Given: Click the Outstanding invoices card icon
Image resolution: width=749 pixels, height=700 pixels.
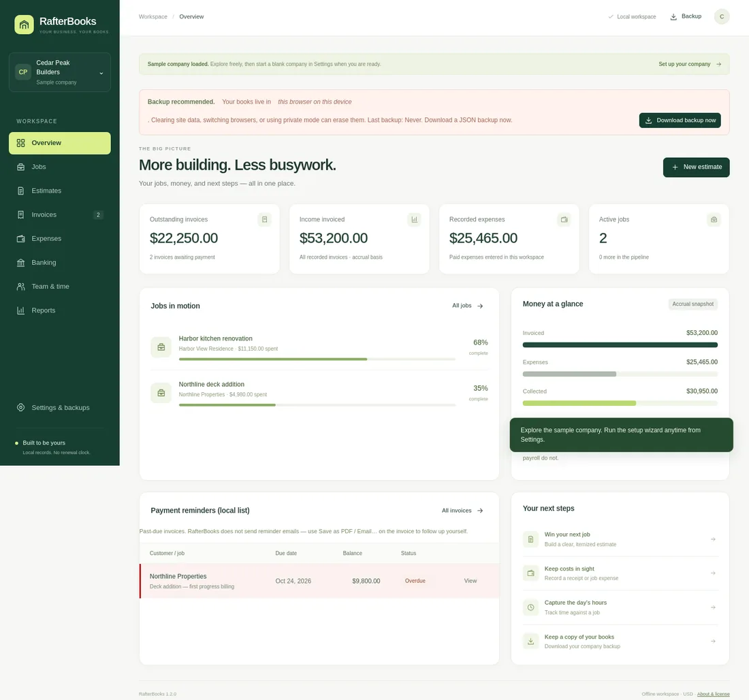Looking at the screenshot, I should tap(264, 219).
